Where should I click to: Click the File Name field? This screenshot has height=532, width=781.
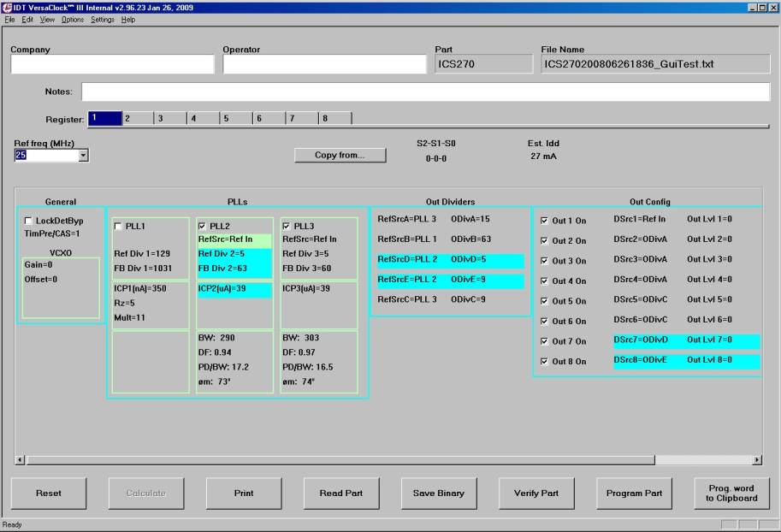click(x=655, y=64)
